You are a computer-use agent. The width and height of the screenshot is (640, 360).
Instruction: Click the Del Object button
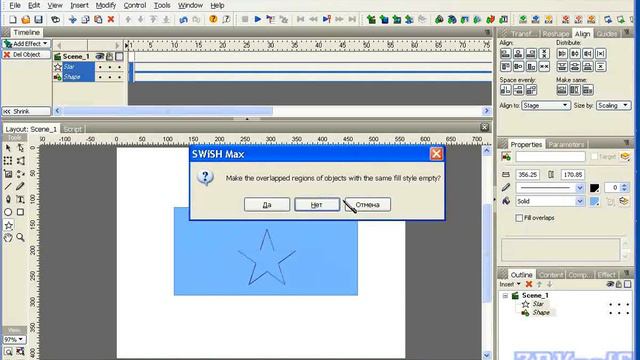[x=27, y=54]
